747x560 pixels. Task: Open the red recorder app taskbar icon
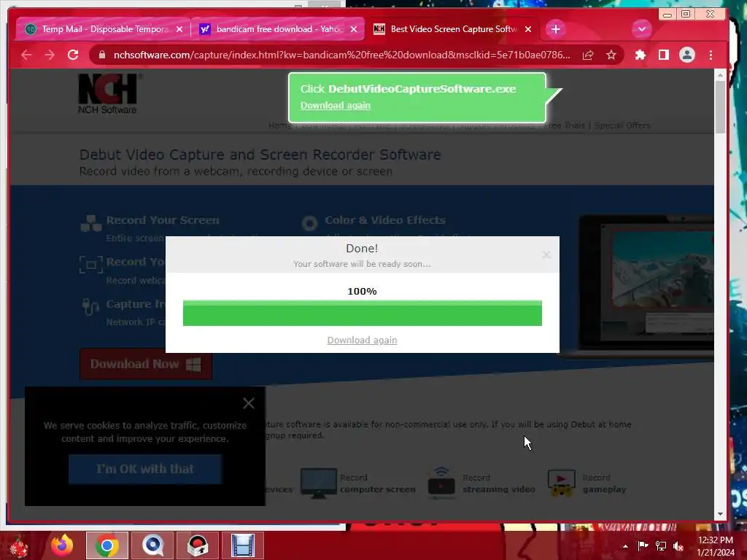tap(198, 545)
